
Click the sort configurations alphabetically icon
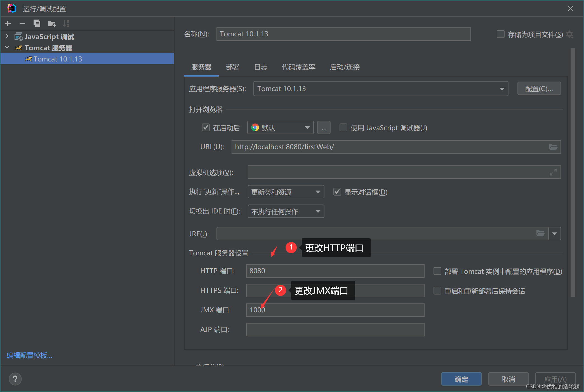coord(66,23)
